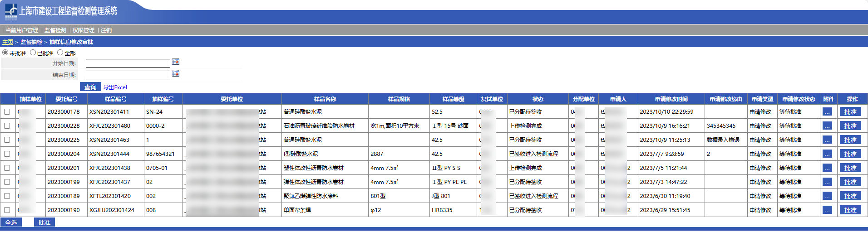Screen dimensions: 868x232
Task: Open calendar picker for 结束日期
Action: (x=176, y=73)
